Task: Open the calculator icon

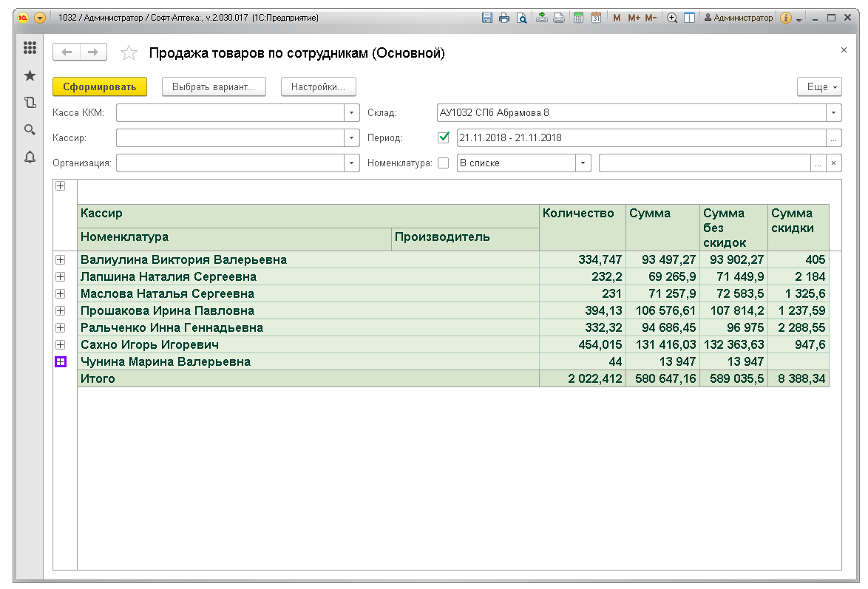Action: coord(579,18)
